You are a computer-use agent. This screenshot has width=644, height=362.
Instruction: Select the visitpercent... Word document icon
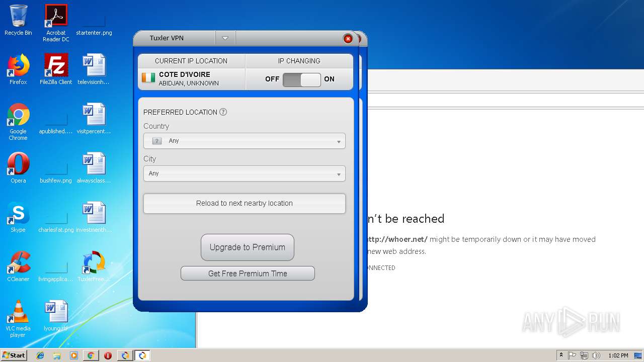click(94, 119)
